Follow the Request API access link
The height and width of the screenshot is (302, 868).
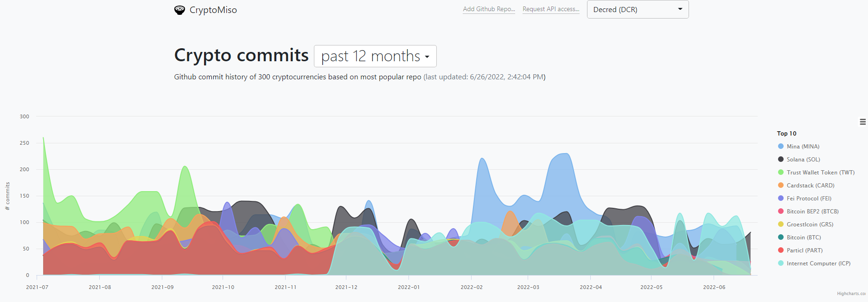(x=551, y=9)
